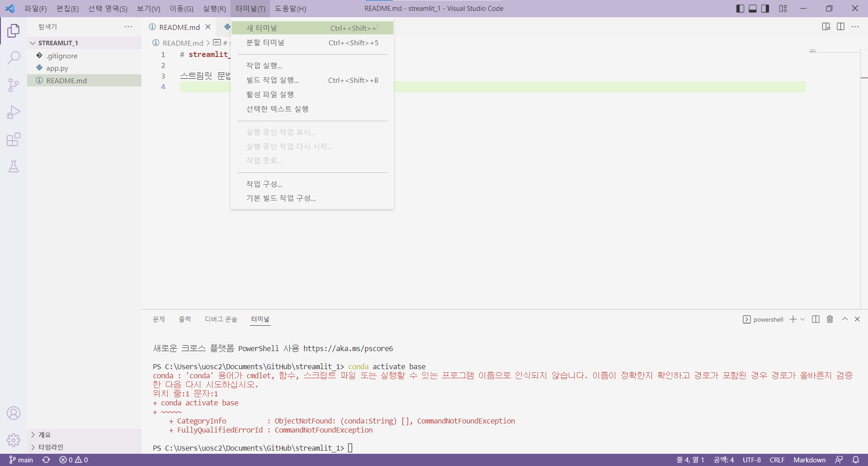Open the 실행(R) menu
The width and height of the screenshot is (868, 466).
[214, 9]
